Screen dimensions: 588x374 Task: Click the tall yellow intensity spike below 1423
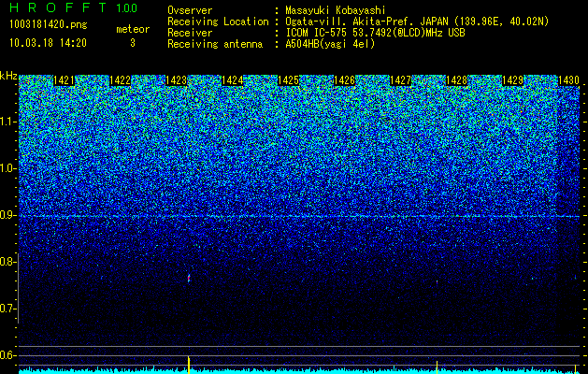point(189,364)
